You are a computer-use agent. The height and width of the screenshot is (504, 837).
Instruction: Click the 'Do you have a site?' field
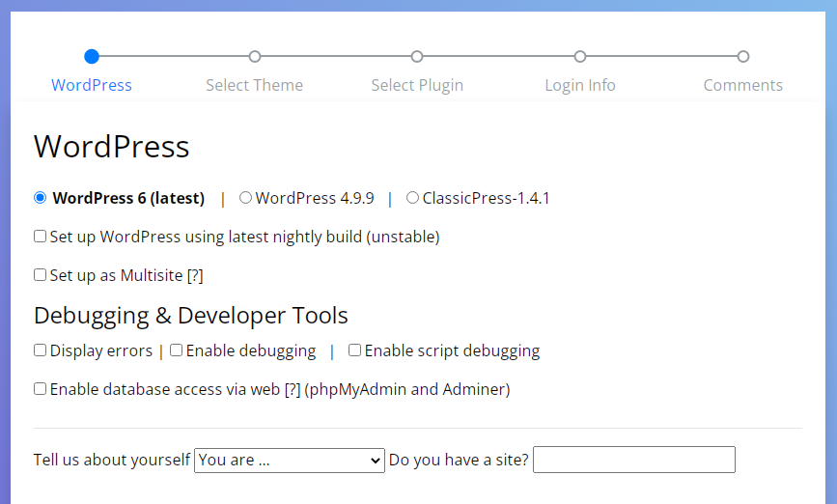point(634,460)
